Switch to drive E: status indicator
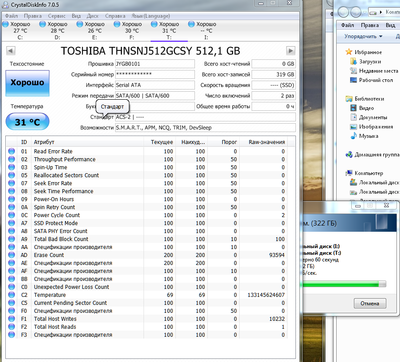The image size is (400, 362). [x=80, y=24]
